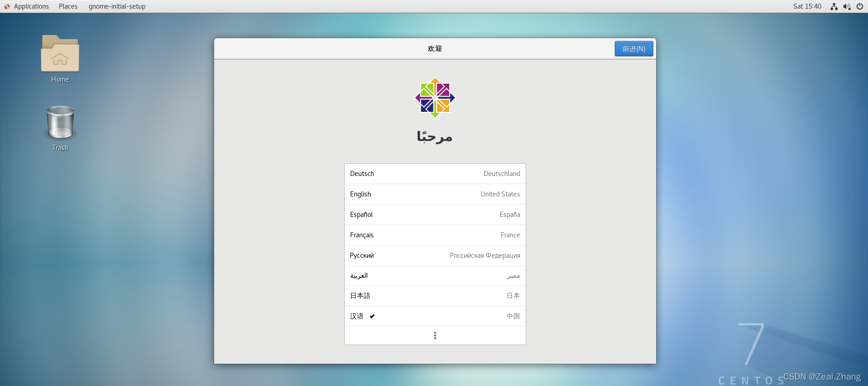The width and height of the screenshot is (868, 386).
Task: Select Français France language row
Action: (x=435, y=235)
